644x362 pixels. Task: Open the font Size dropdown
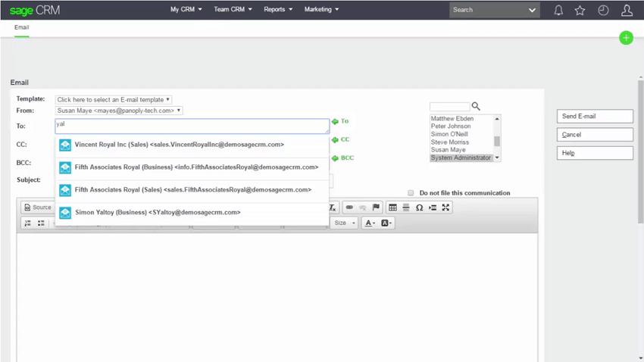tap(345, 223)
